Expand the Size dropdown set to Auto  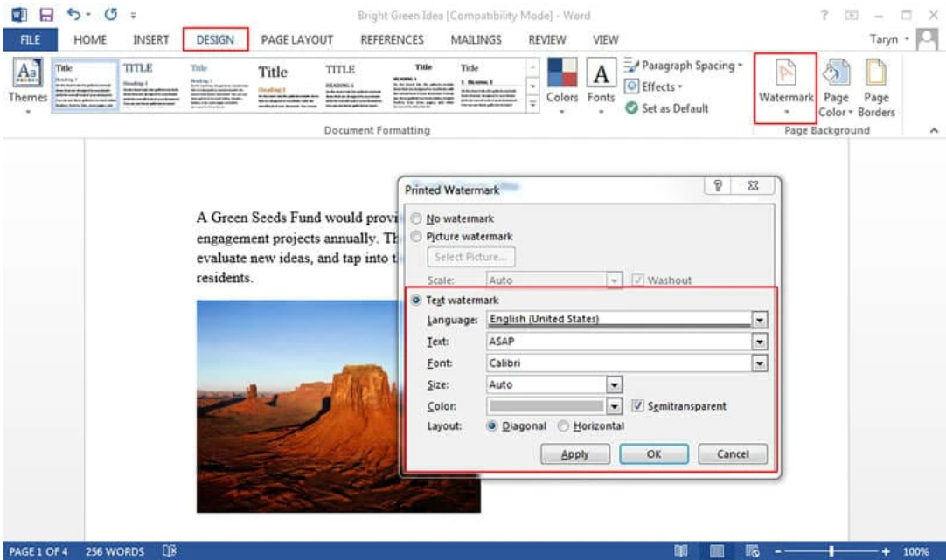coord(613,384)
